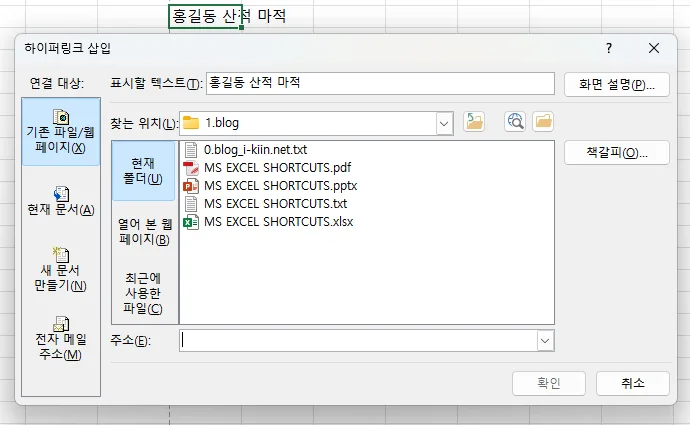Select file name MS EXCEL SHORTCUTS.pptx
Viewport: 690px width, 425px height.
click(281, 186)
